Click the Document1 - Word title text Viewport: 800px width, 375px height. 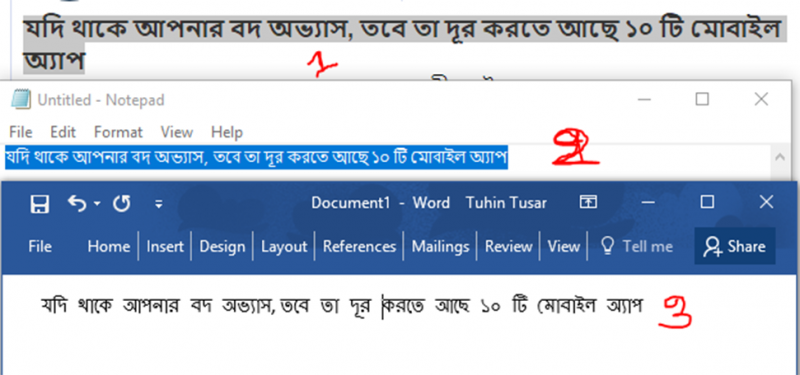coord(381,203)
